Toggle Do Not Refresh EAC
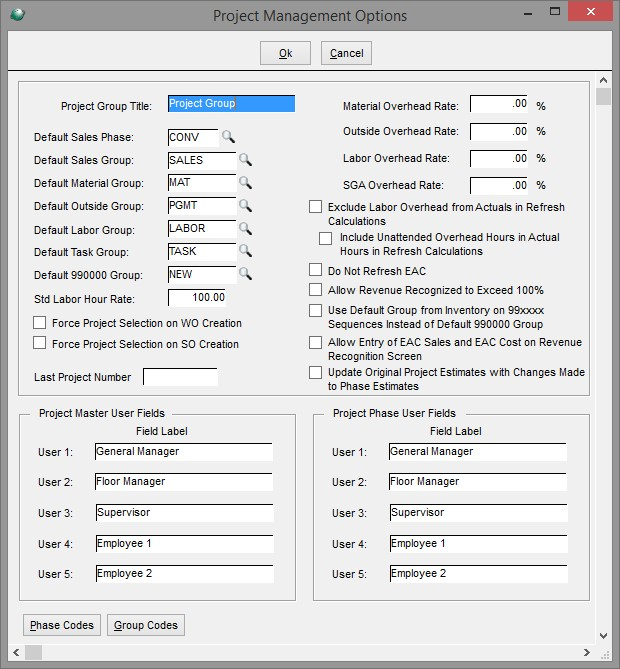The image size is (620, 669). [x=315, y=270]
